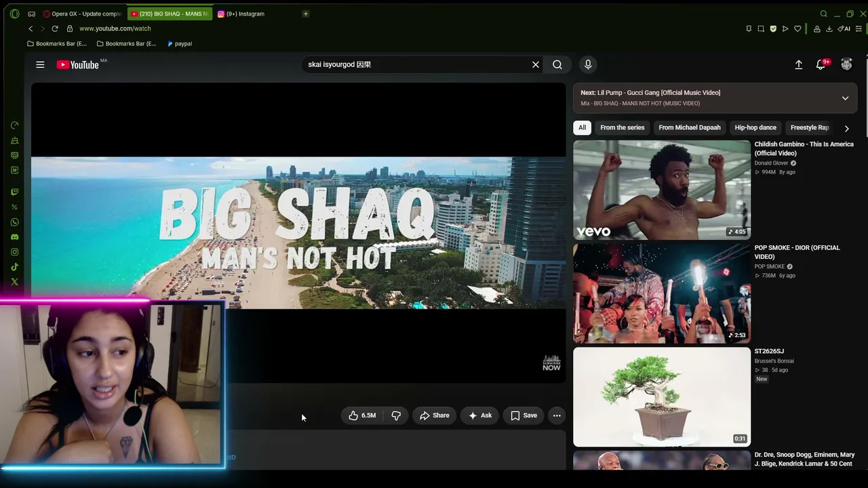This screenshot has height=488, width=868.
Task: Open TikTok from the Opera sidebar
Action: (15, 267)
